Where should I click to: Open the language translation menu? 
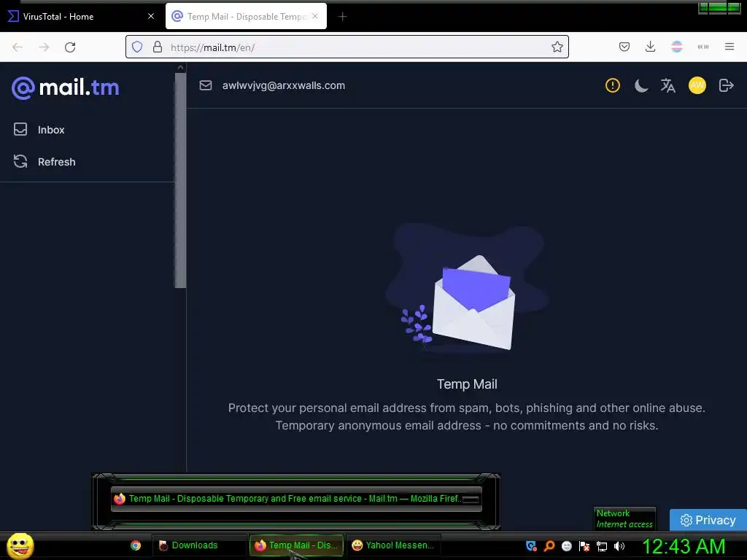[668, 86]
